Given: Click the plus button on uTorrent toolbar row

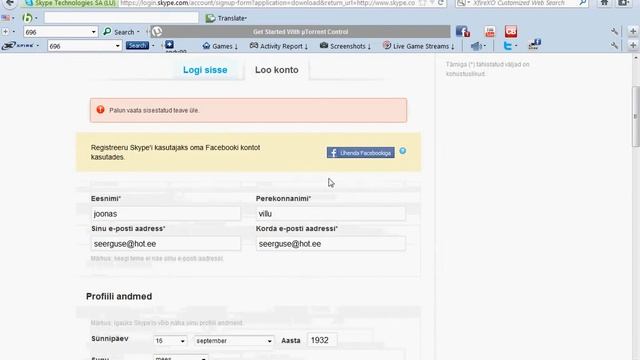Looking at the screenshot, I should point(633,31).
